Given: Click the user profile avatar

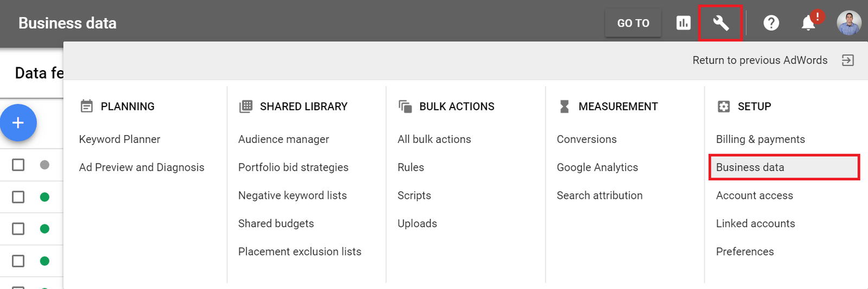Looking at the screenshot, I should point(848,23).
